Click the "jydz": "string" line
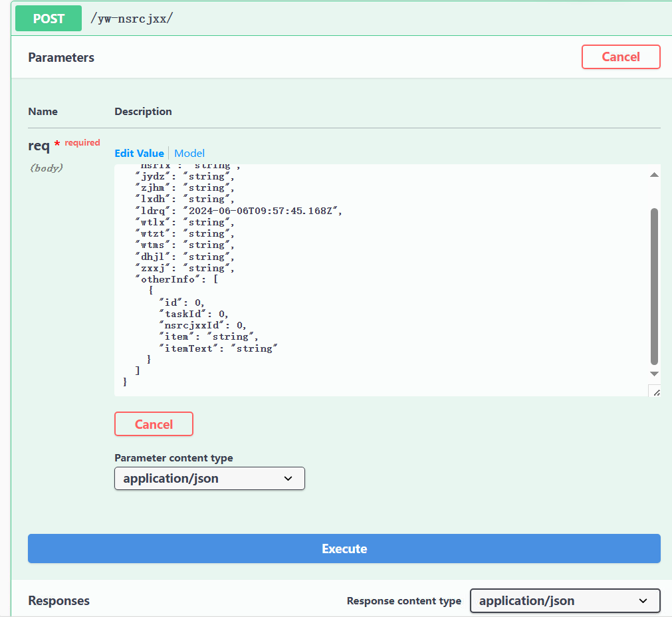672x617 pixels. coord(185,176)
